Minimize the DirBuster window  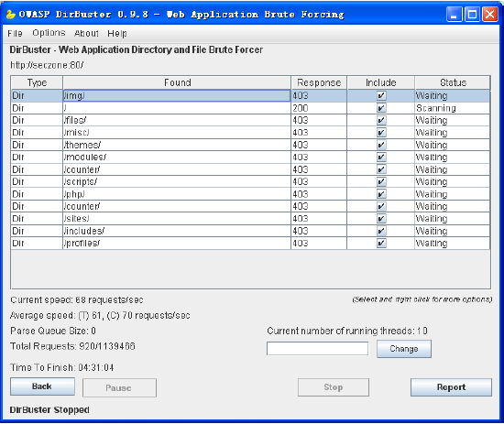click(455, 15)
